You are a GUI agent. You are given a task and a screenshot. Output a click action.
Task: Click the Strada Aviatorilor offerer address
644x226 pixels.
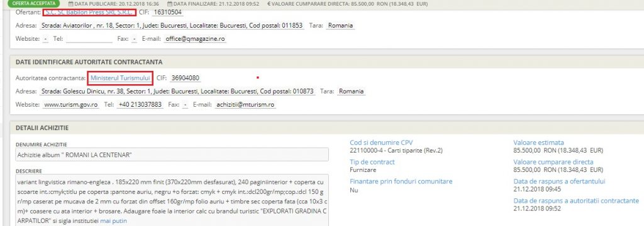pos(172,26)
